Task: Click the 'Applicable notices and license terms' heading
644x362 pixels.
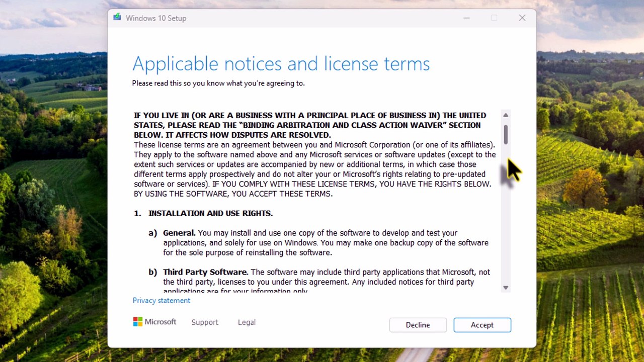Action: coord(281,64)
